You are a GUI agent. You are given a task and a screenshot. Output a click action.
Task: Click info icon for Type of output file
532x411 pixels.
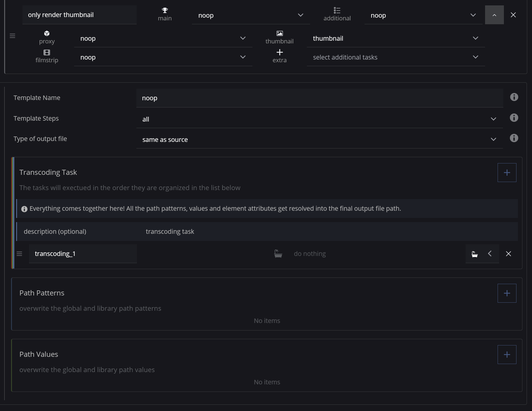(x=514, y=138)
